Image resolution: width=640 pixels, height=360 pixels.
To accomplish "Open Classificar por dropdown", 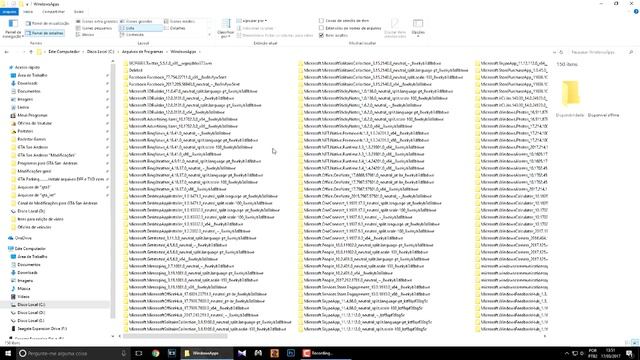I will pyautogui.click(x=225, y=29).
